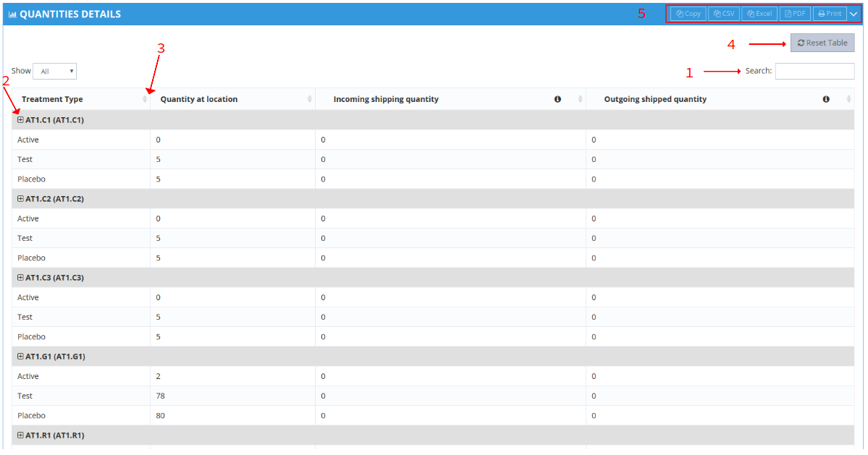Click the Copy export button
This screenshot has width=868, height=455.
click(x=688, y=14)
